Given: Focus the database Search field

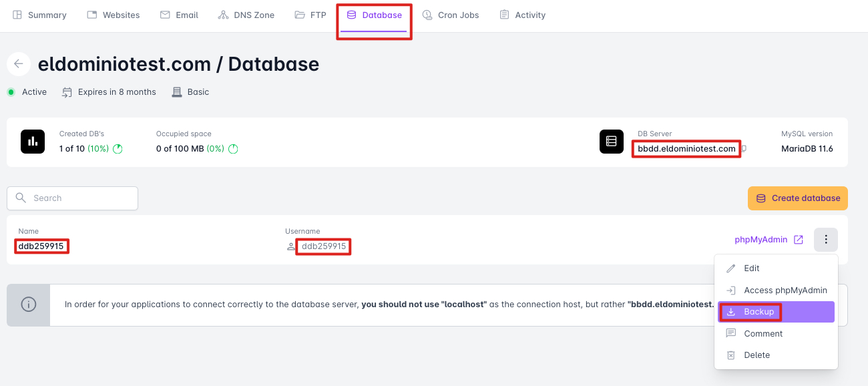Looking at the screenshot, I should click(x=80, y=198).
